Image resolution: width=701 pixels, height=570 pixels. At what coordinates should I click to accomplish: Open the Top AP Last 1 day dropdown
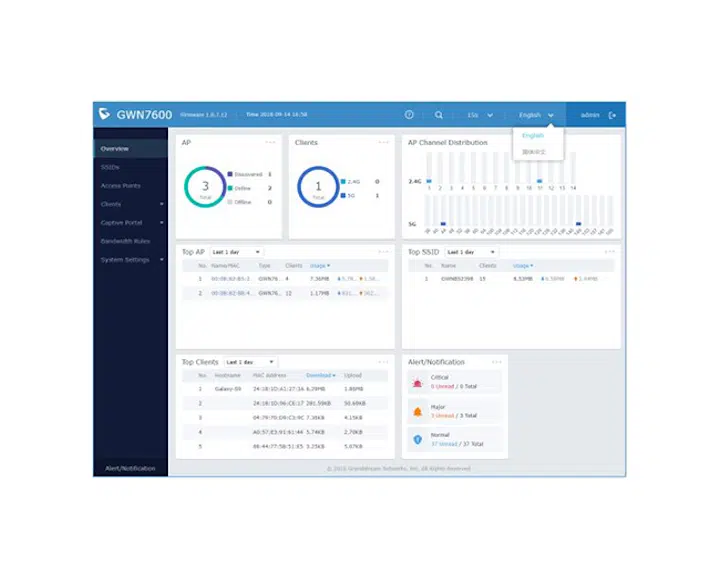point(236,252)
